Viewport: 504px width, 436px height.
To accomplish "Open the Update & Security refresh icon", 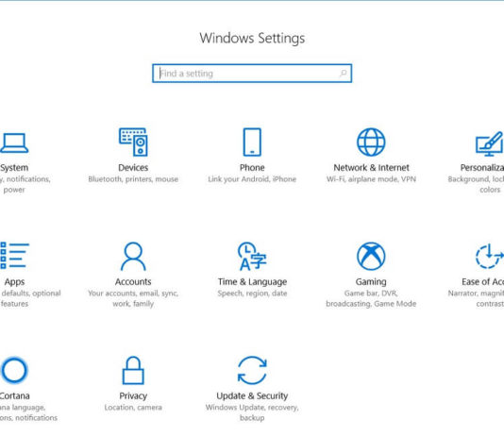I will coord(252,370).
